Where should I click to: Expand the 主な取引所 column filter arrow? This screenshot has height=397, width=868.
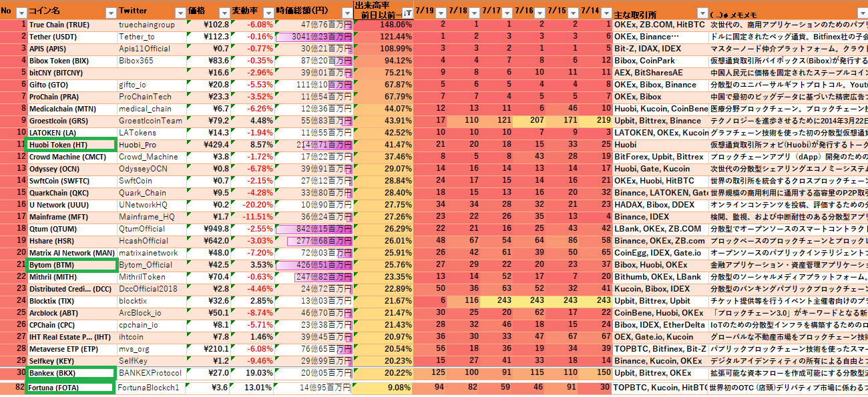click(701, 13)
